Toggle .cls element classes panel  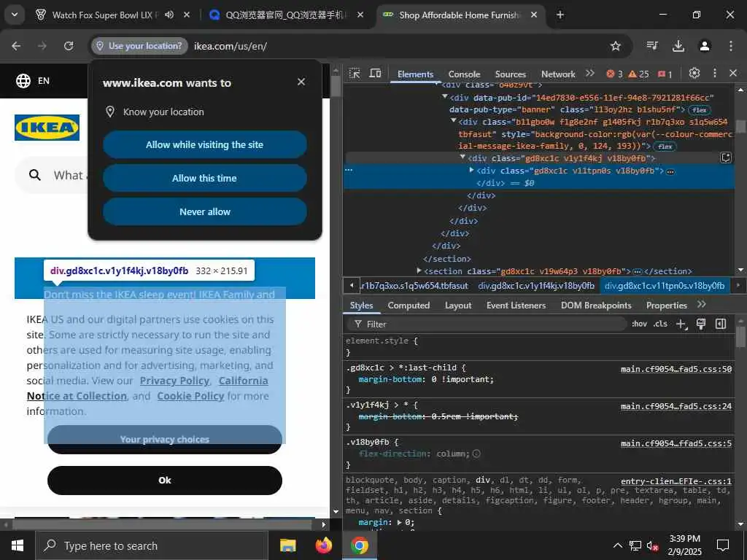660,324
